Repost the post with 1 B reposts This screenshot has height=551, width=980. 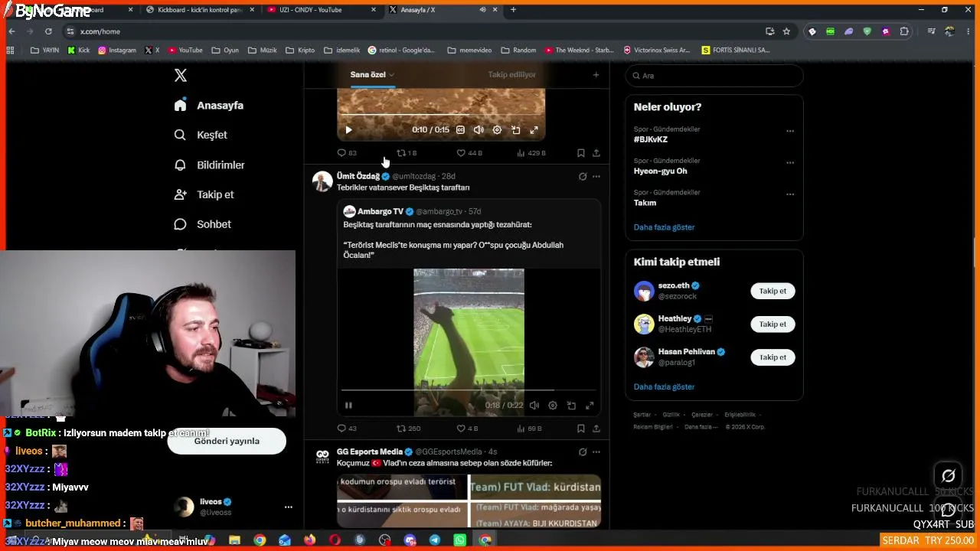pyautogui.click(x=407, y=153)
